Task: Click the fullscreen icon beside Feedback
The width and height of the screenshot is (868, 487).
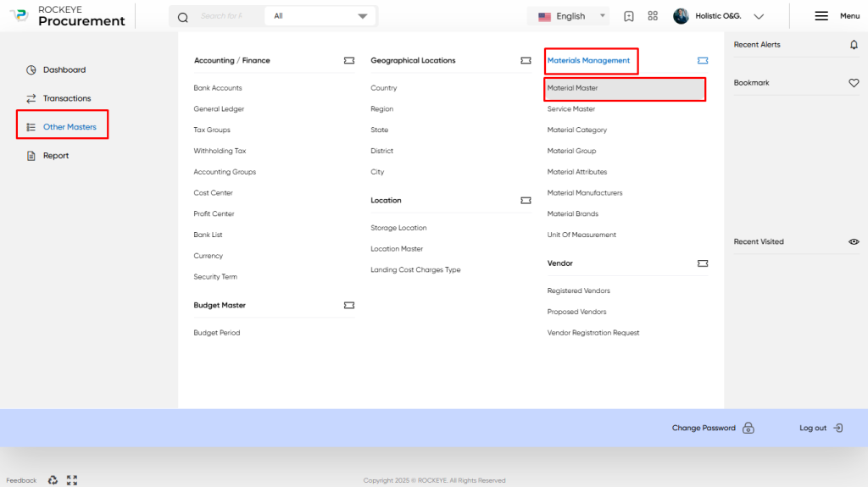Action: coord(72,480)
